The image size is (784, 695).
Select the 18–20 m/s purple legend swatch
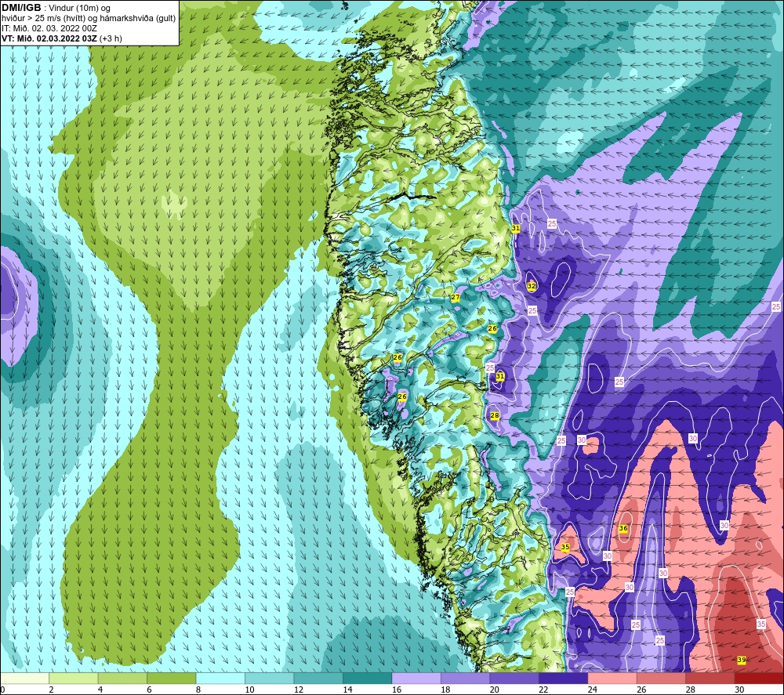pyautogui.click(x=466, y=679)
